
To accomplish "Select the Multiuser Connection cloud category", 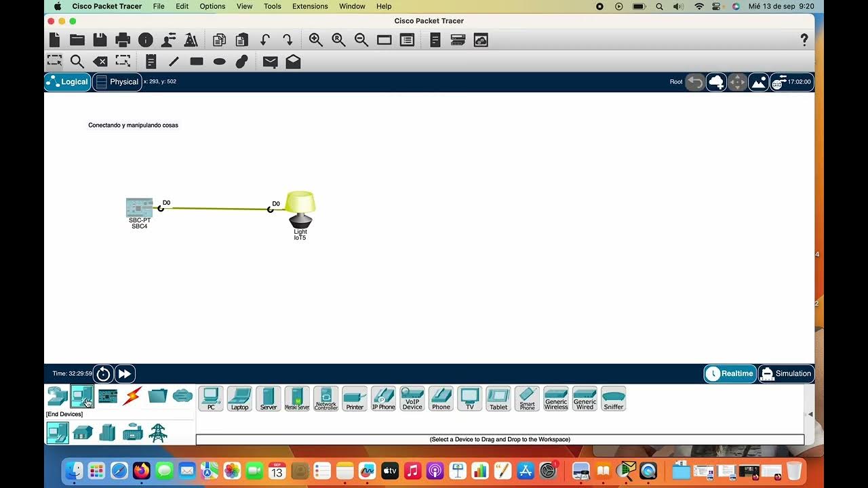I will click(x=182, y=396).
